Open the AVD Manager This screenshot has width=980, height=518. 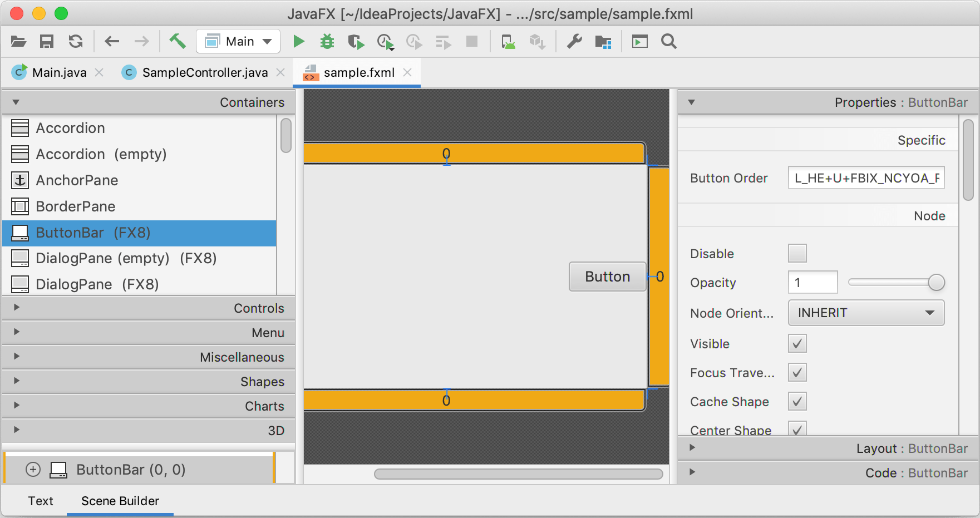(508, 41)
